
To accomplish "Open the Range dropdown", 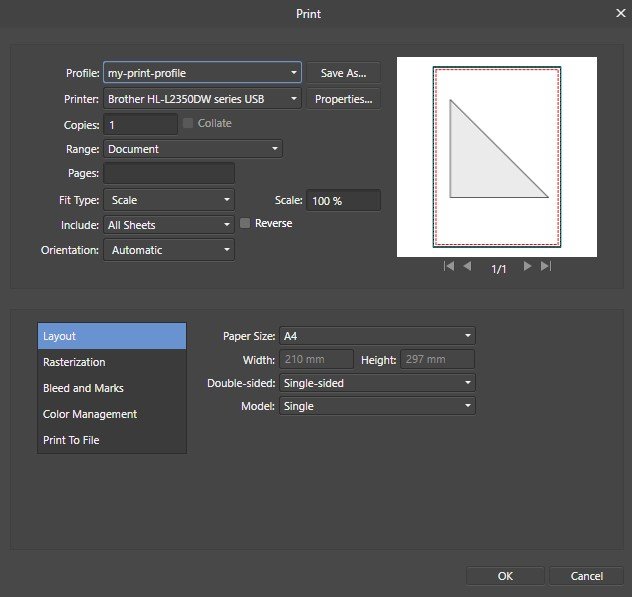I will click(193, 149).
